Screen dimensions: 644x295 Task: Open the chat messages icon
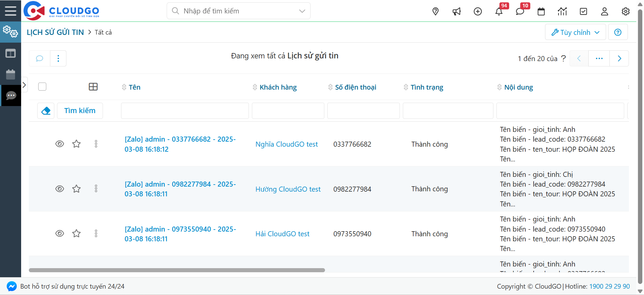[x=520, y=11]
